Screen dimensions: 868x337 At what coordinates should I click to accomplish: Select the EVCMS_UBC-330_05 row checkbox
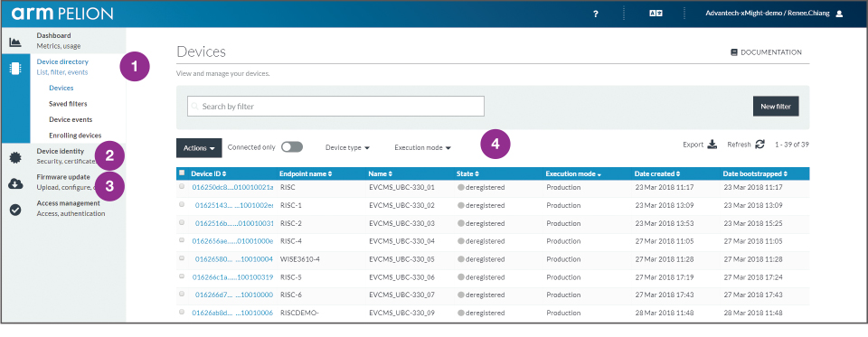click(182, 258)
